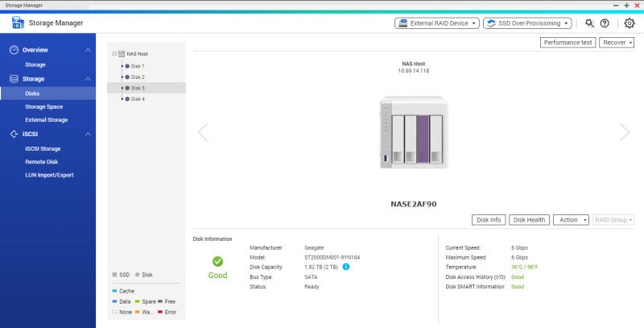Click the iSCSI arrow icon in sidebar

14,134
